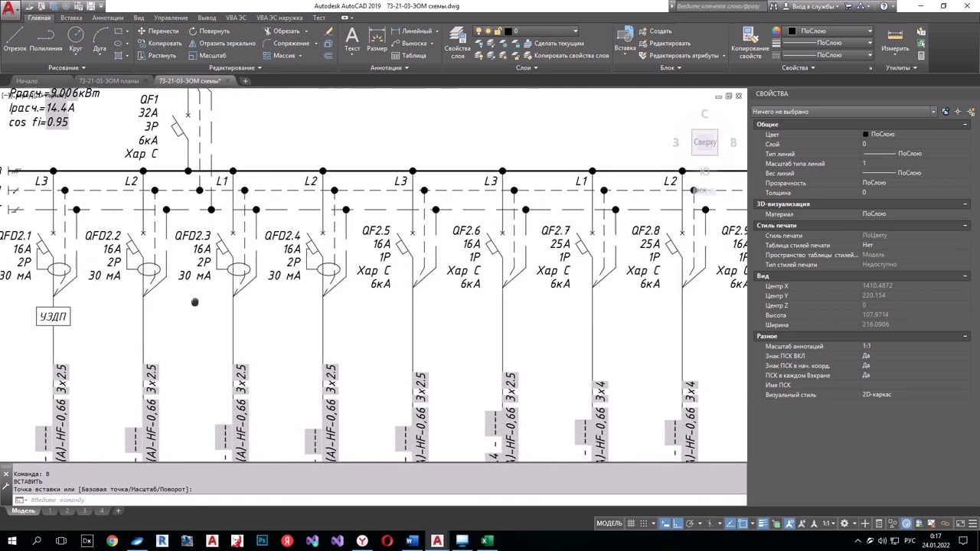Select the Круг (Circle) tool
Image resolution: width=980 pixels, height=551 pixels.
tap(76, 40)
